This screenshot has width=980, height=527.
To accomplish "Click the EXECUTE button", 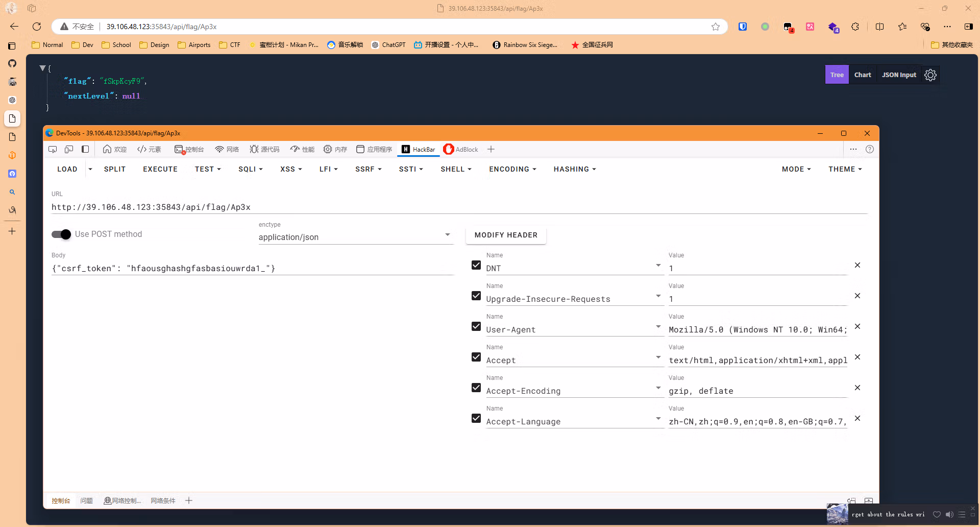I will [160, 169].
